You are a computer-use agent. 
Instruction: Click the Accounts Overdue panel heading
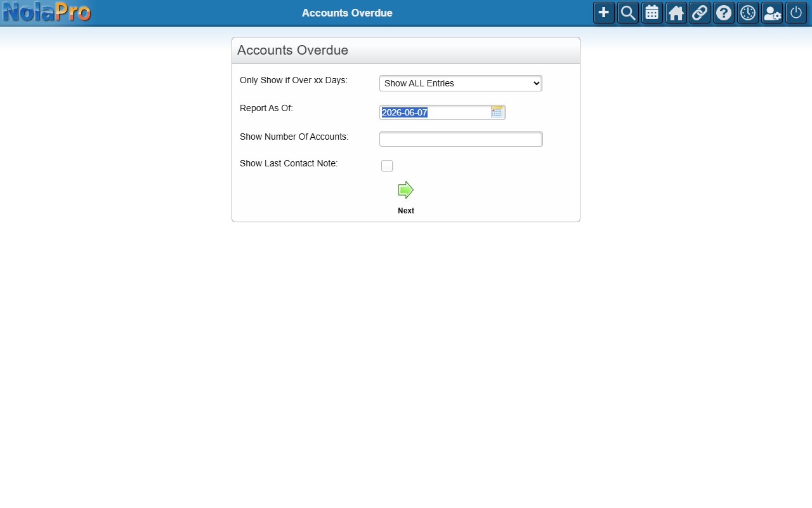point(292,50)
